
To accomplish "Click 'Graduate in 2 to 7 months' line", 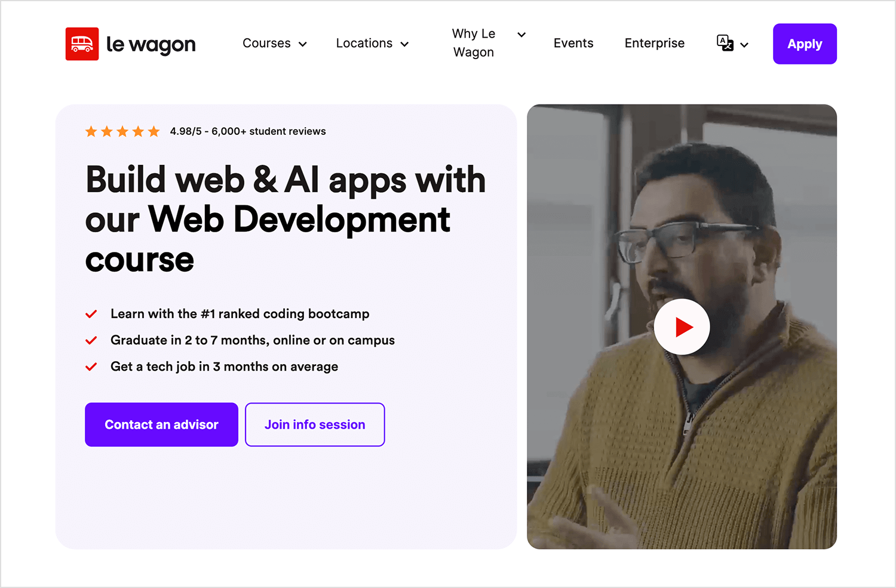I will click(253, 340).
